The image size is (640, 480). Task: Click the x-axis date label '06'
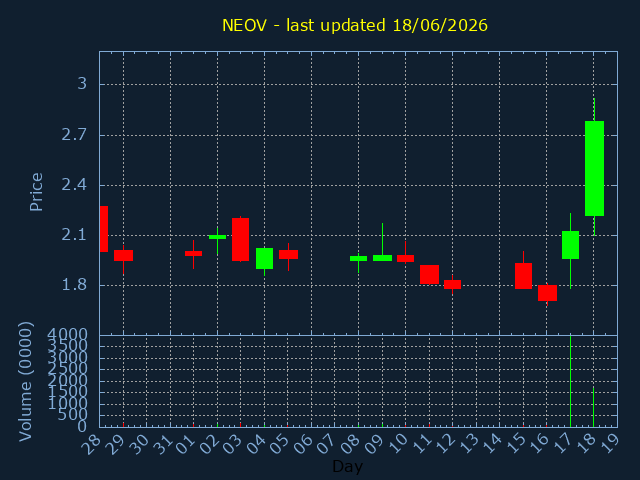tap(304, 444)
